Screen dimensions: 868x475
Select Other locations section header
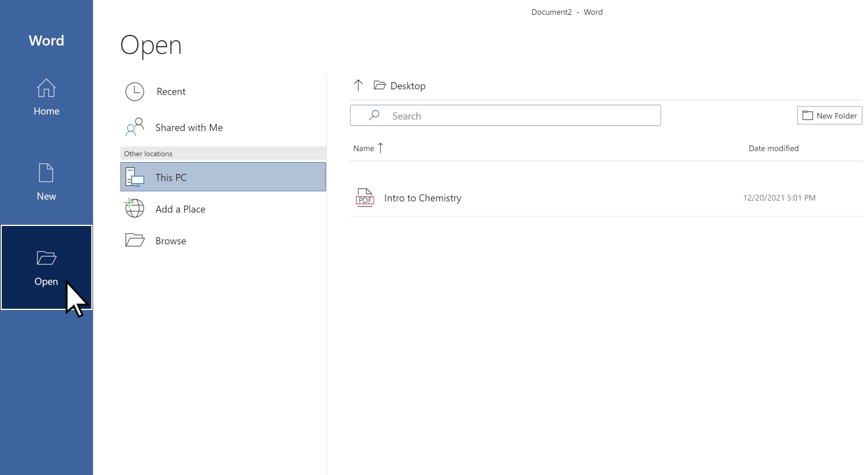148,153
